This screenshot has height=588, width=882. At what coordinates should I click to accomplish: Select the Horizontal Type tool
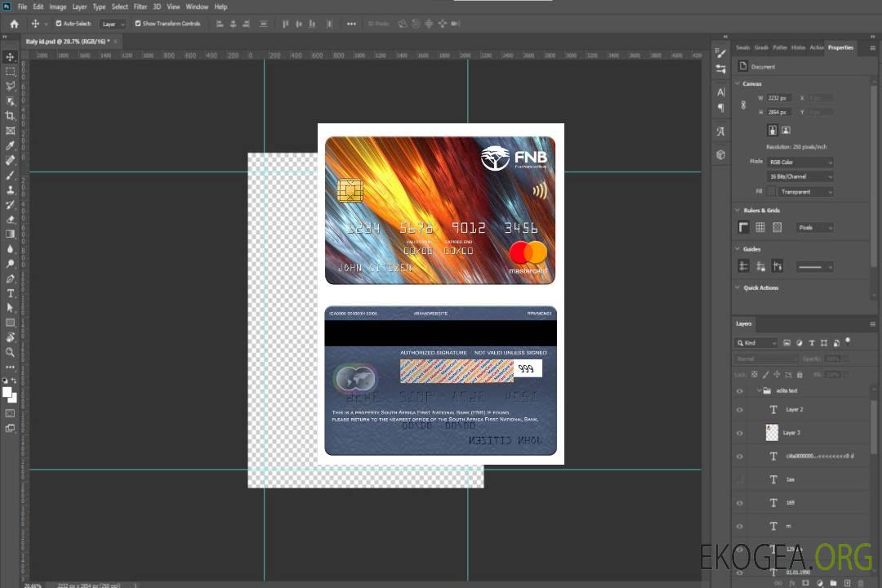tap(11, 293)
